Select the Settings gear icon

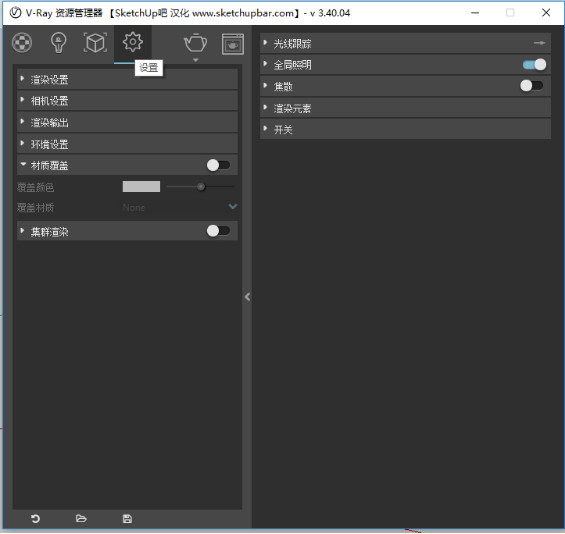coord(133,42)
